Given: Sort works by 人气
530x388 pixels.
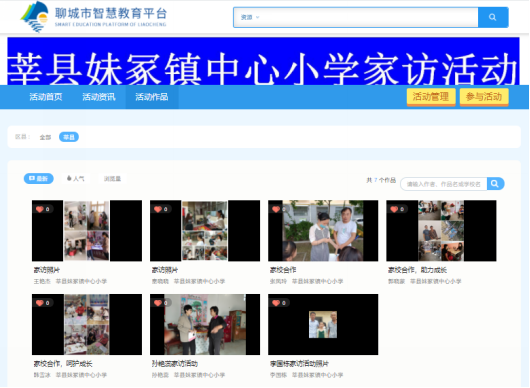Looking at the screenshot, I should 76,178.
